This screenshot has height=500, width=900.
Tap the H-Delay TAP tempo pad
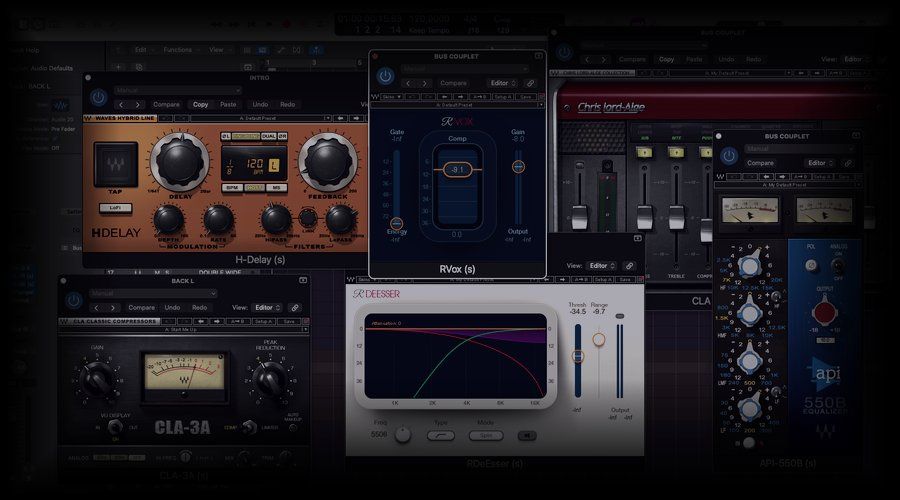(x=115, y=166)
